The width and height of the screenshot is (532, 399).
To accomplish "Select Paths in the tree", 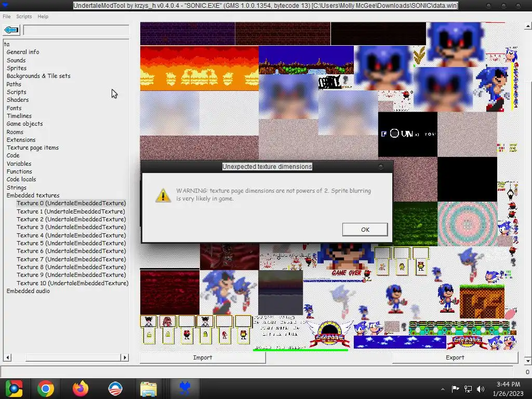I will [14, 84].
